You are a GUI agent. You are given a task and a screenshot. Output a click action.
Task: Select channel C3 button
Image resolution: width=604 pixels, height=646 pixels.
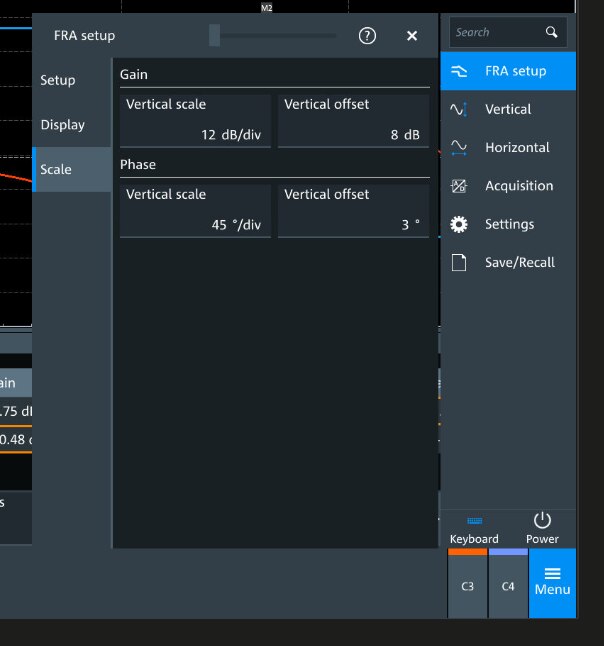click(x=467, y=583)
